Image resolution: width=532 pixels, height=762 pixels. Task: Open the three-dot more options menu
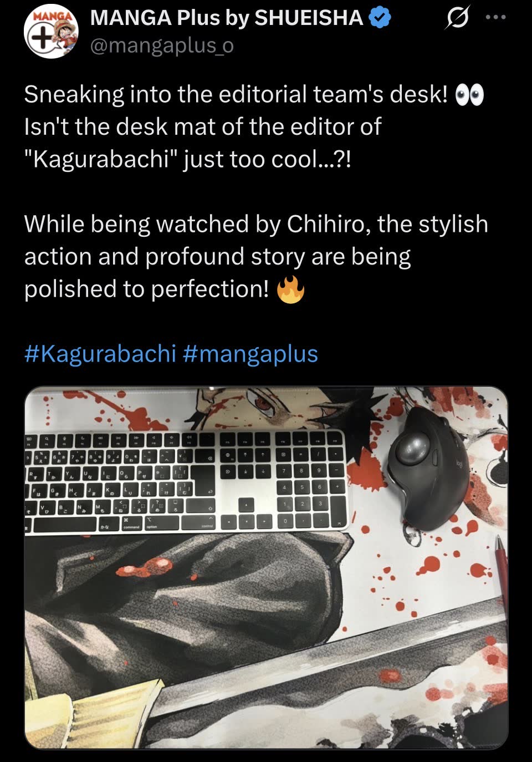495,17
